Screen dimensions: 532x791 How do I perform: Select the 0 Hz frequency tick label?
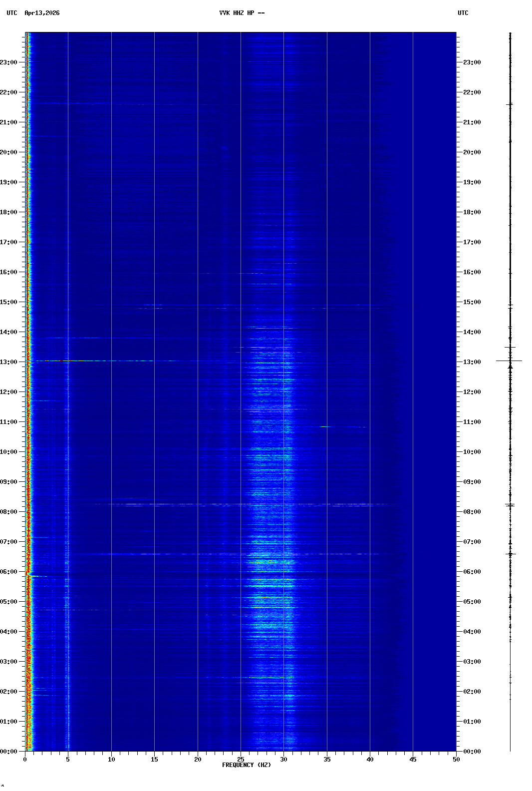[x=25, y=759]
